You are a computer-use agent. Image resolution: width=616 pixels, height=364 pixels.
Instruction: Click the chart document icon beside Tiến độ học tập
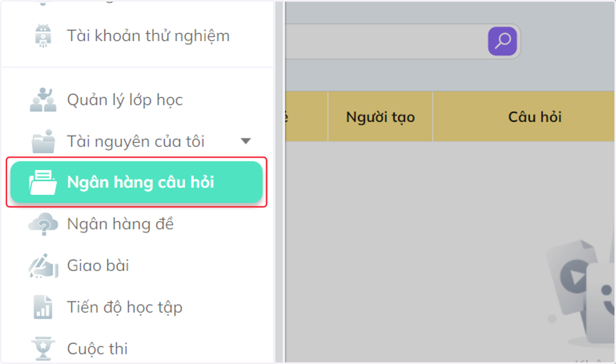(43, 307)
